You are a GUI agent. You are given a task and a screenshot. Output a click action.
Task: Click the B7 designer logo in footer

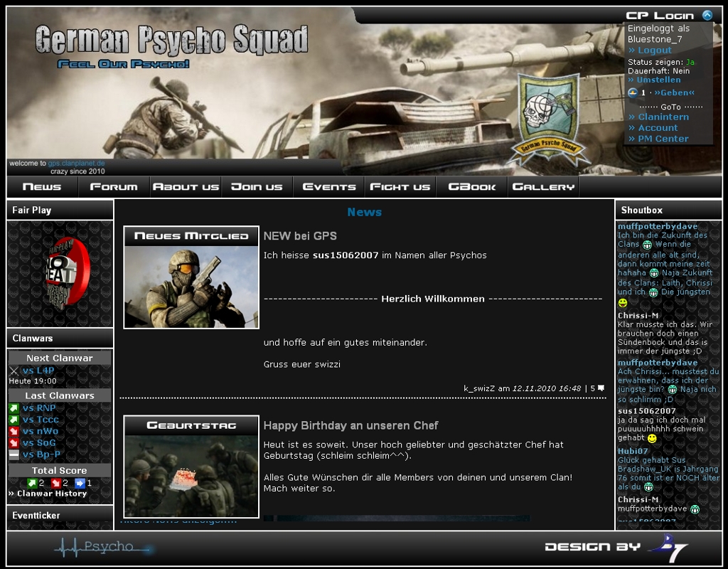point(668,548)
